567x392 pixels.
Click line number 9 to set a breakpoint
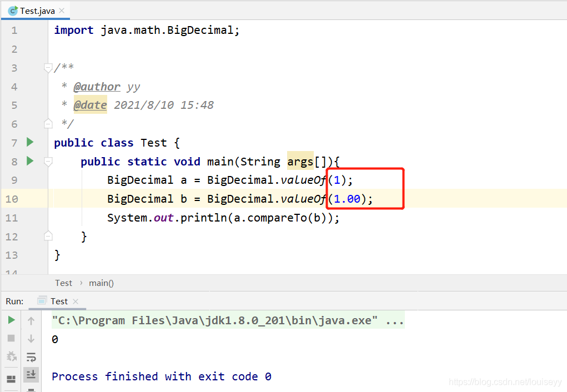tap(14, 180)
